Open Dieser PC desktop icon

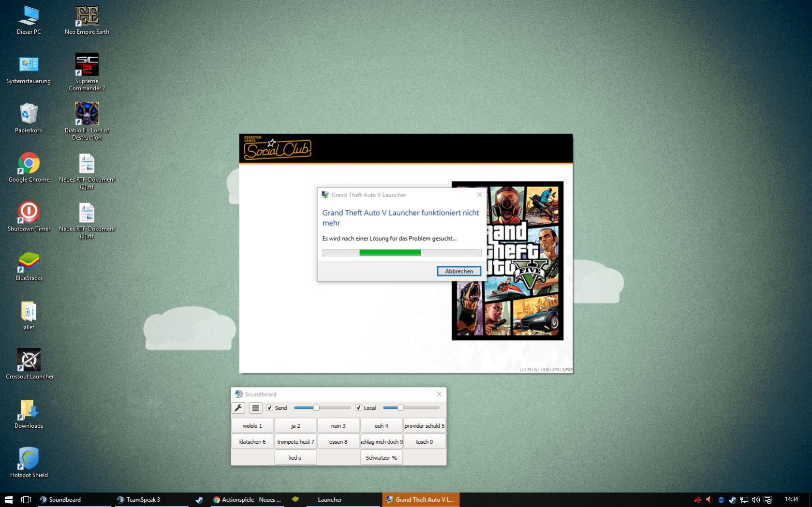tap(29, 20)
